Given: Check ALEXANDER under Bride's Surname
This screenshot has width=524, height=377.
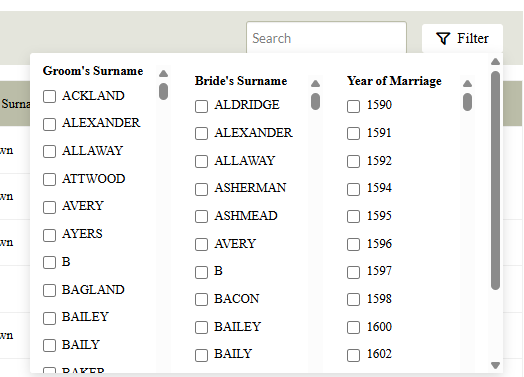Looking at the screenshot, I should coord(202,133).
